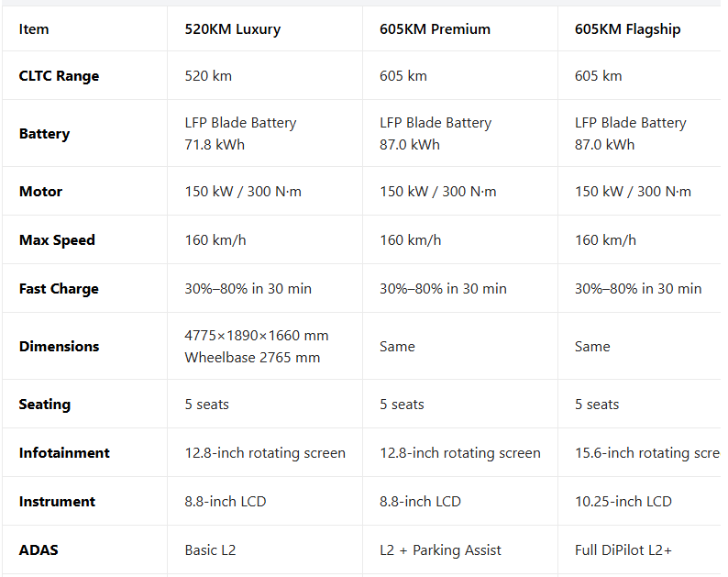Image resolution: width=728 pixels, height=577 pixels.
Task: Select the Battery row label
Action: 44,134
